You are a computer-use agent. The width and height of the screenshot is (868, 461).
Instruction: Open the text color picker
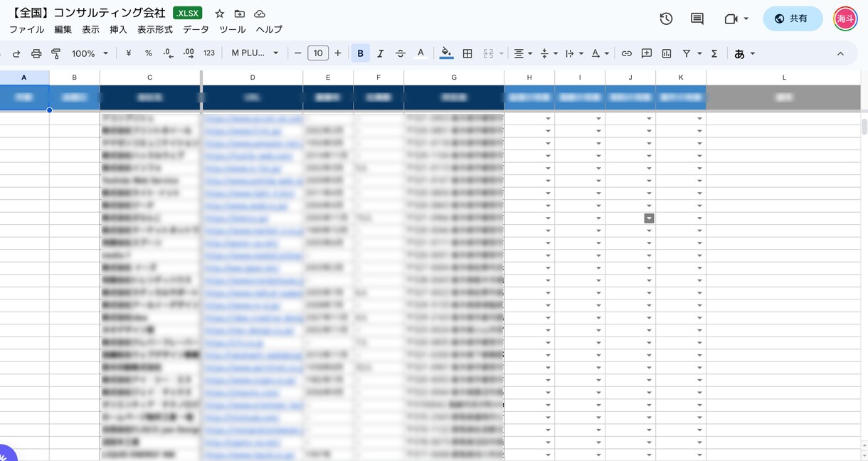point(420,53)
